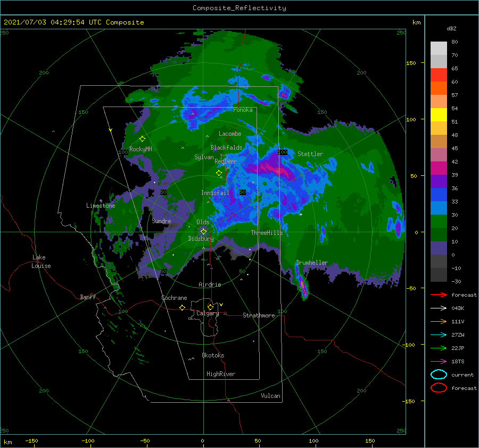Click the storm cell at the map's east edge
The width and height of the screenshot is (479, 448).
click(x=398, y=228)
